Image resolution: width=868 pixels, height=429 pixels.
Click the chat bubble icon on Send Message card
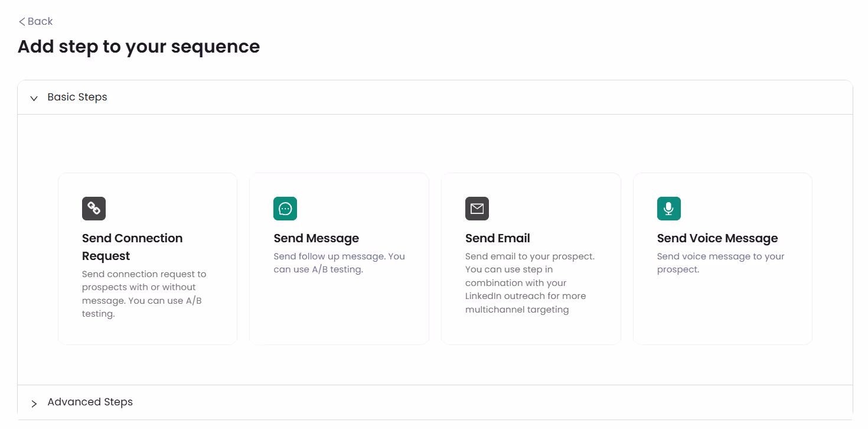pos(285,209)
